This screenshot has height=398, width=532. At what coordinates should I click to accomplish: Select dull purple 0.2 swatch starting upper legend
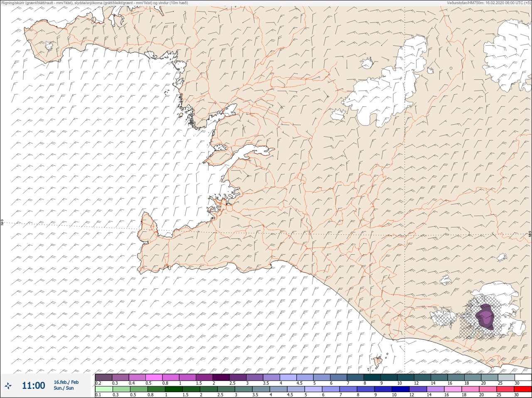103,377
